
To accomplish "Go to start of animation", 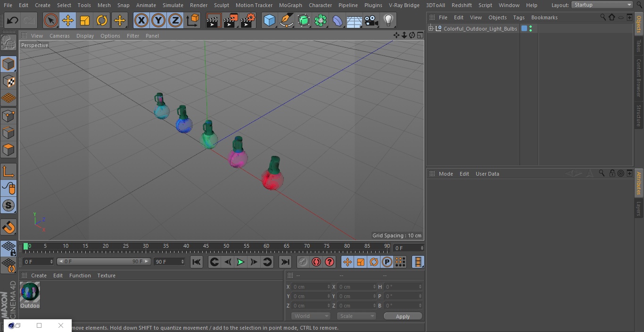I will tap(197, 262).
